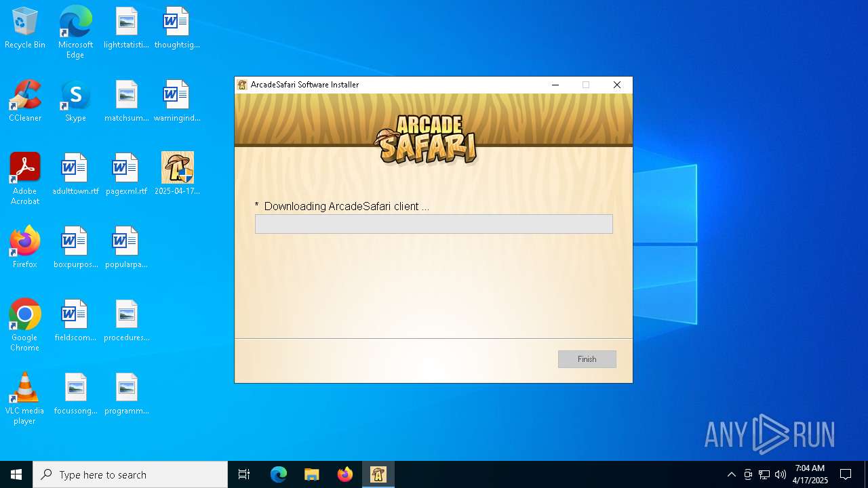Viewport: 868px width, 488px height.
Task: Select the popularpa... Word document icon
Action: [x=126, y=248]
